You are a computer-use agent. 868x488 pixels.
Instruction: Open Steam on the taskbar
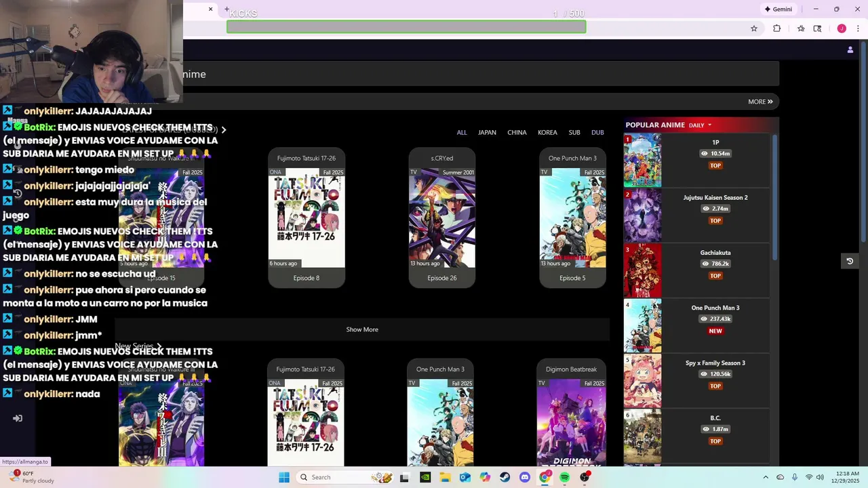505,477
